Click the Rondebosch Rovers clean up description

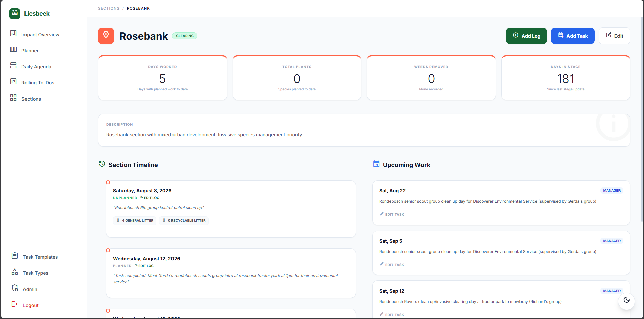coord(470,302)
